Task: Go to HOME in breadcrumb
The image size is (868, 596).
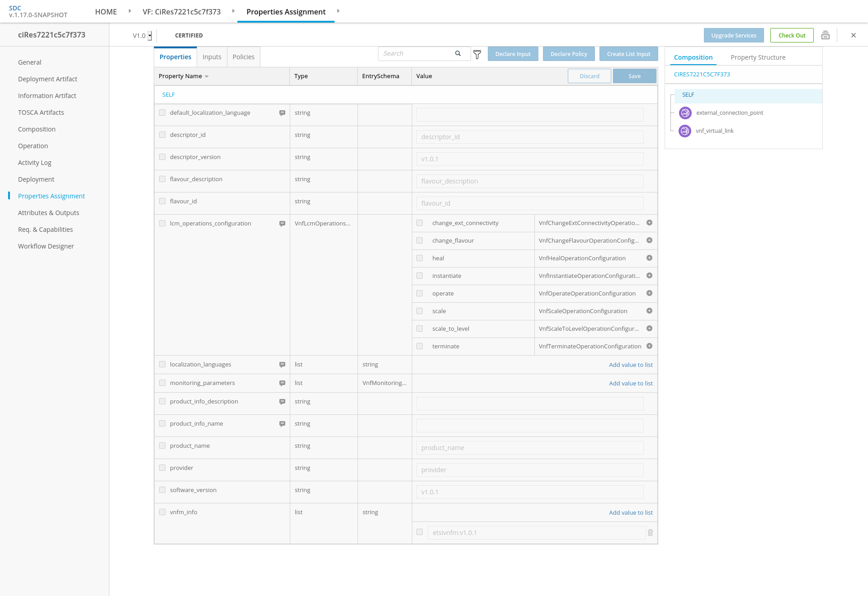Action: [x=106, y=12]
